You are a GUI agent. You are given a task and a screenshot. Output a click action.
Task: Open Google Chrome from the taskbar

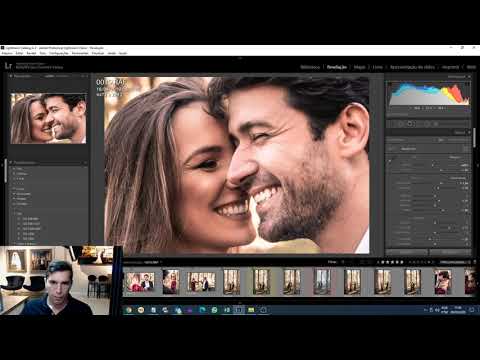coord(129,310)
